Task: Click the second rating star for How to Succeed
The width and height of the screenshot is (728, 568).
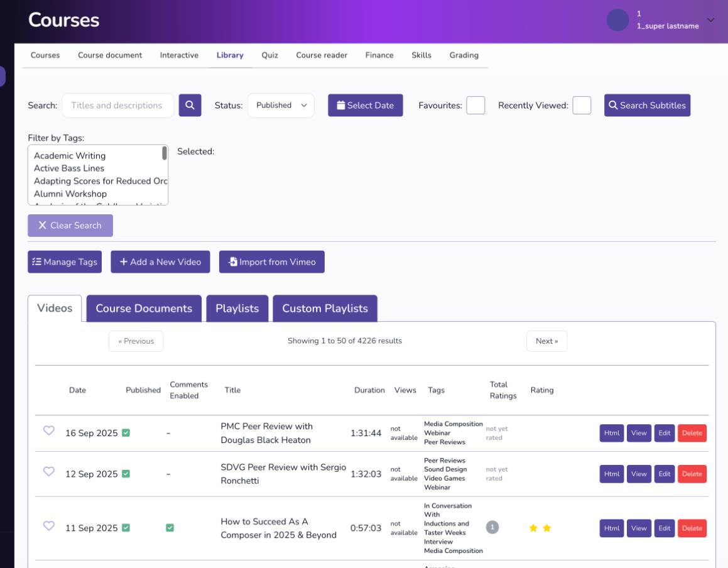Action: tap(547, 528)
